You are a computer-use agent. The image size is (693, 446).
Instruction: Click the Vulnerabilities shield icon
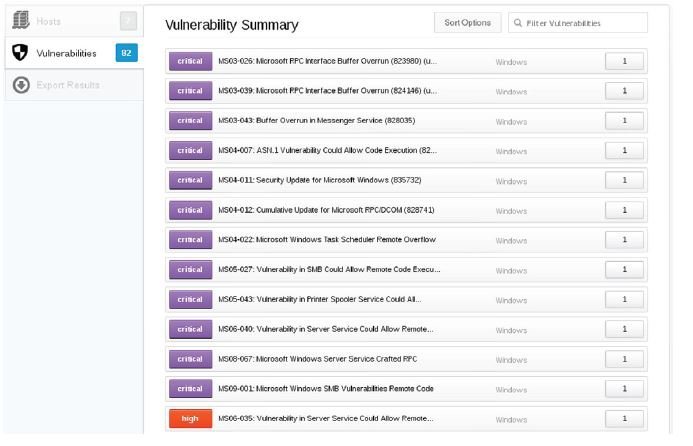(20, 53)
